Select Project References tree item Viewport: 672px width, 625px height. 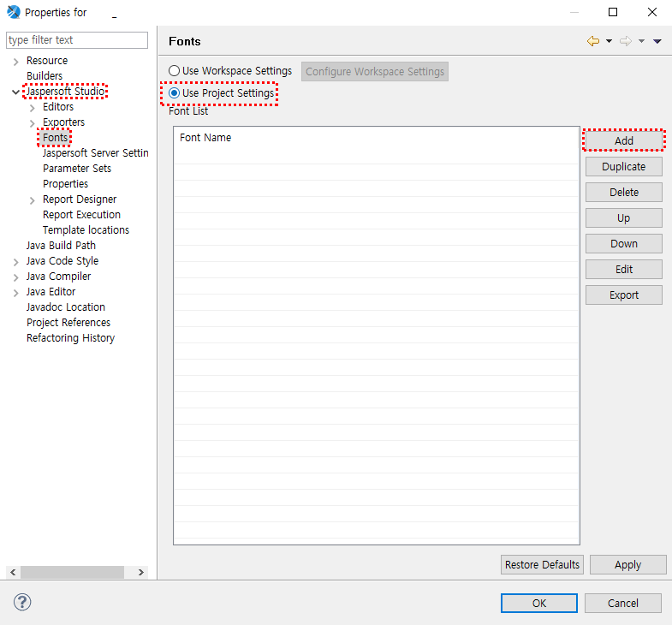(68, 323)
